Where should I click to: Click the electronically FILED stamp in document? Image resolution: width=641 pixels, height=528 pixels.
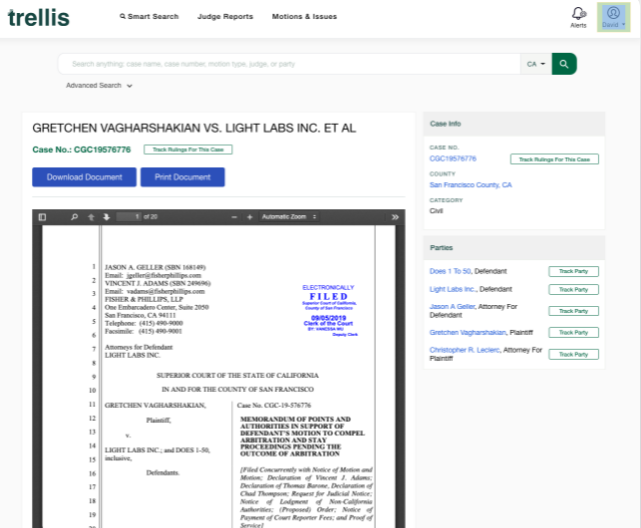coord(329,311)
